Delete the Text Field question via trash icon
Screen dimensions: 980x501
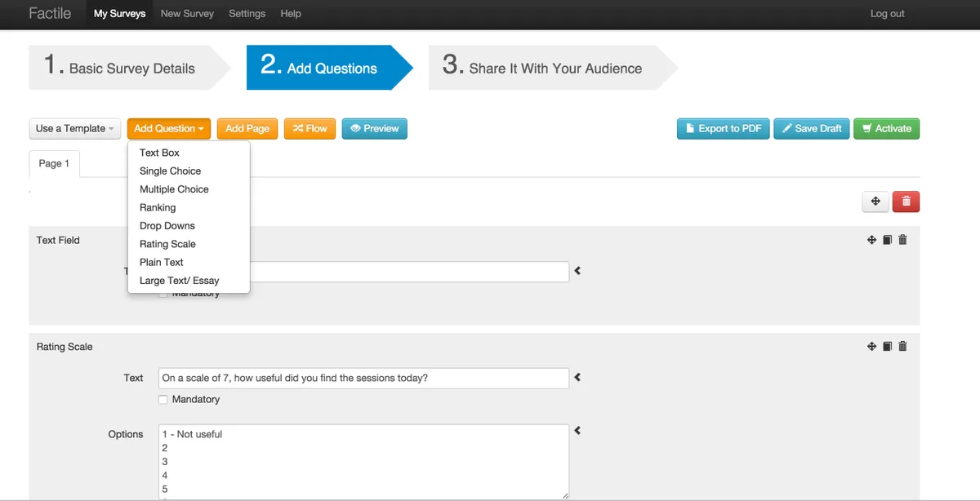[902, 240]
